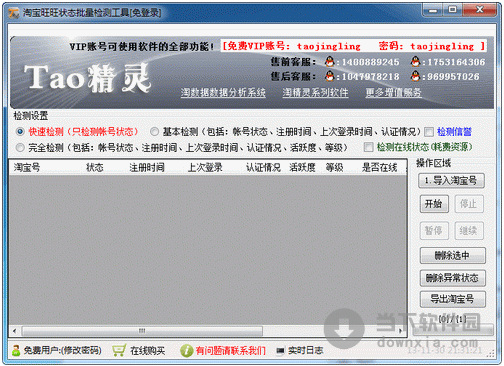Open the 更多增值服务 link
Viewport: 504px width, 366px height.
tap(393, 92)
